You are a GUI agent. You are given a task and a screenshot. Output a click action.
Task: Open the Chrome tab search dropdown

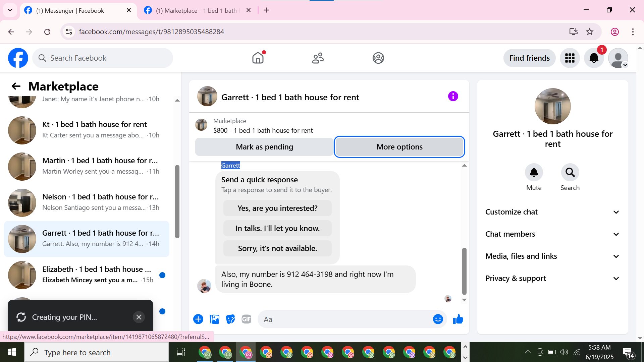coord(10,10)
